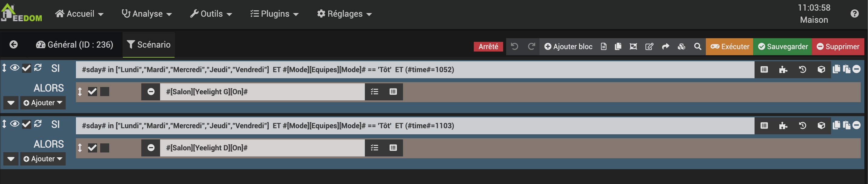Open the Outils menu
The width and height of the screenshot is (868, 184).
[211, 14]
